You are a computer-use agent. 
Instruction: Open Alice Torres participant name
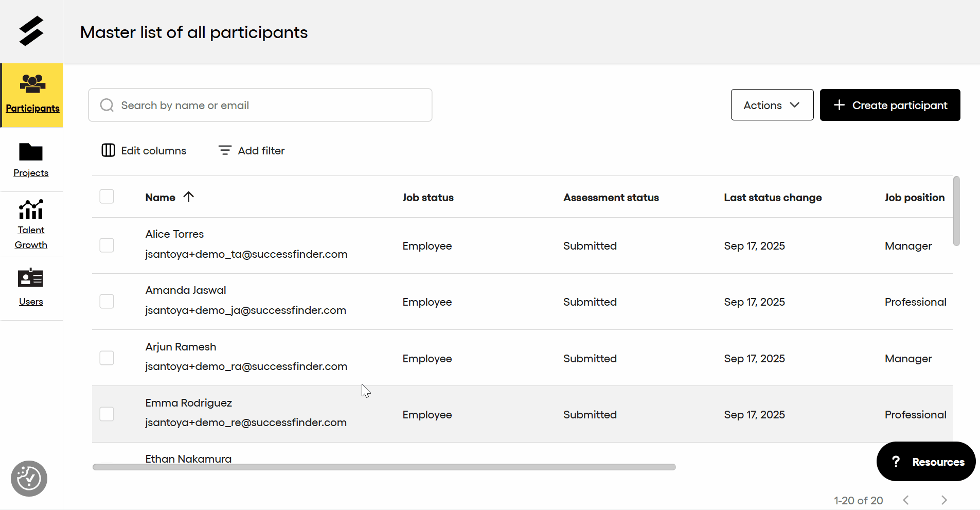pos(174,234)
